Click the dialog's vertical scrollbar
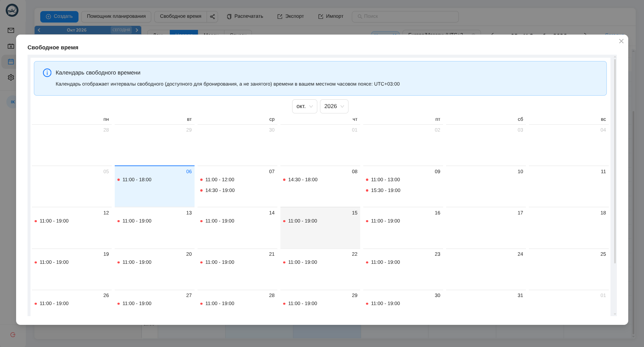 (x=615, y=161)
